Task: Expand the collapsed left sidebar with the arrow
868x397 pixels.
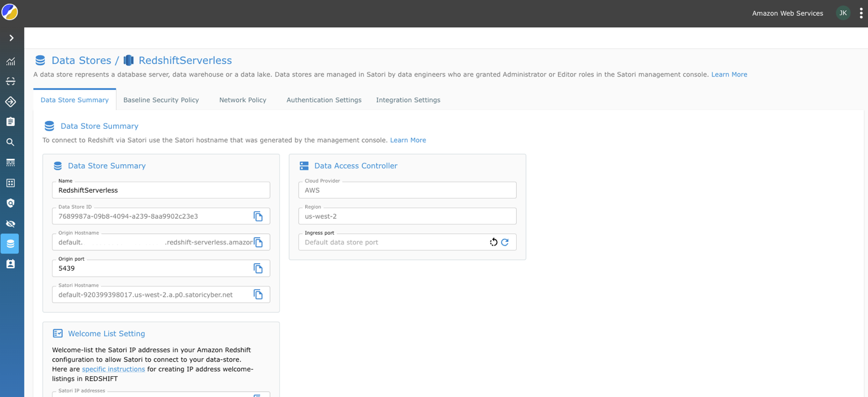Action: click(10, 38)
